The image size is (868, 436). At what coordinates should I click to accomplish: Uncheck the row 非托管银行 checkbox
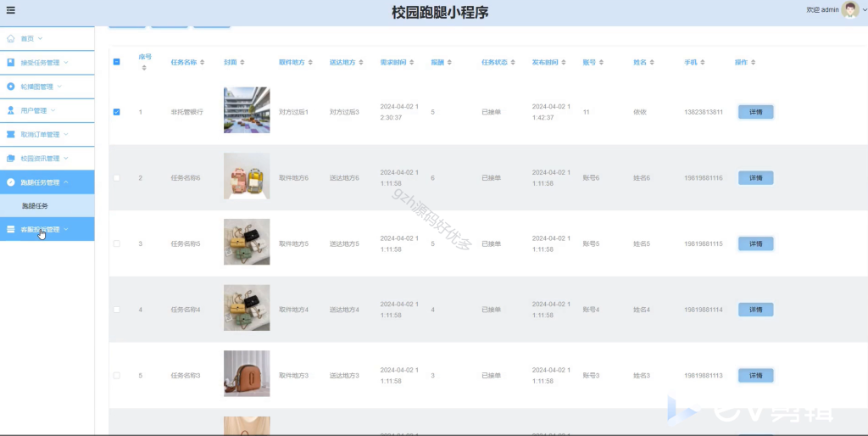[116, 112]
